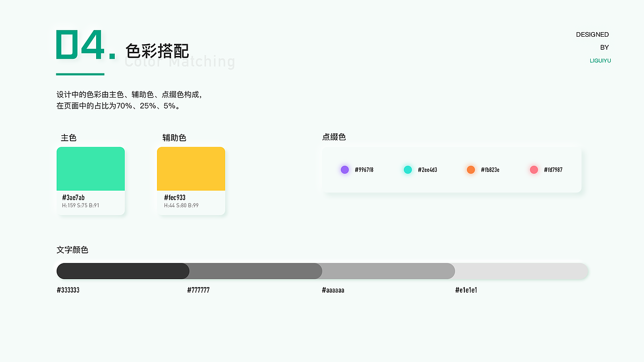Click the yellow auxiliary color swatch #fec933
Image resolution: width=644 pixels, height=362 pixels.
click(x=191, y=169)
